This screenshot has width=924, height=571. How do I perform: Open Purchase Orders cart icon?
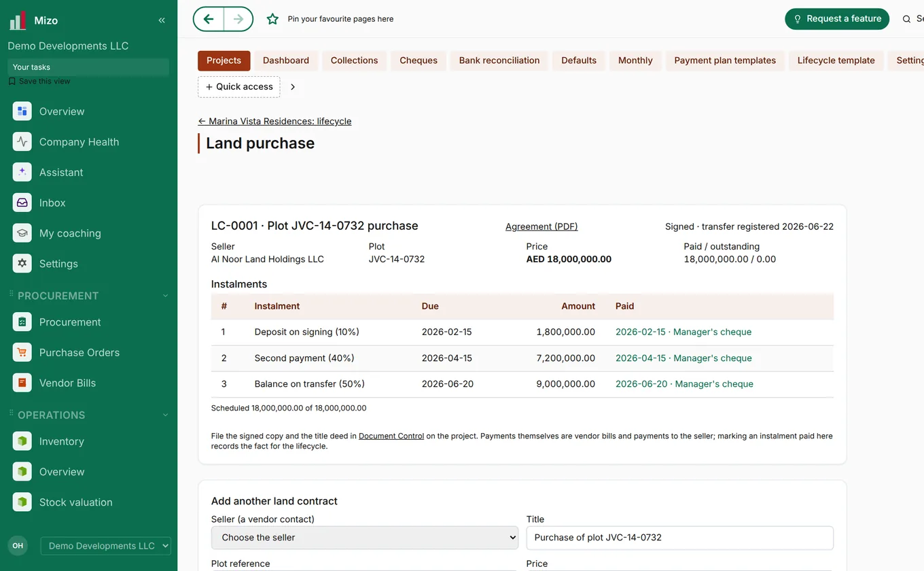click(22, 352)
